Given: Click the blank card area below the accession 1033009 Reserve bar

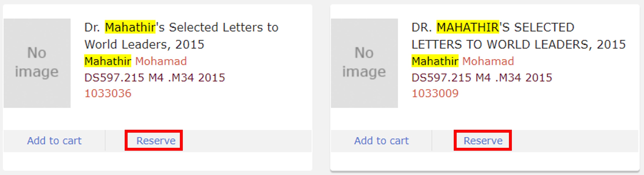Looking at the screenshot, I should [x=485, y=161].
